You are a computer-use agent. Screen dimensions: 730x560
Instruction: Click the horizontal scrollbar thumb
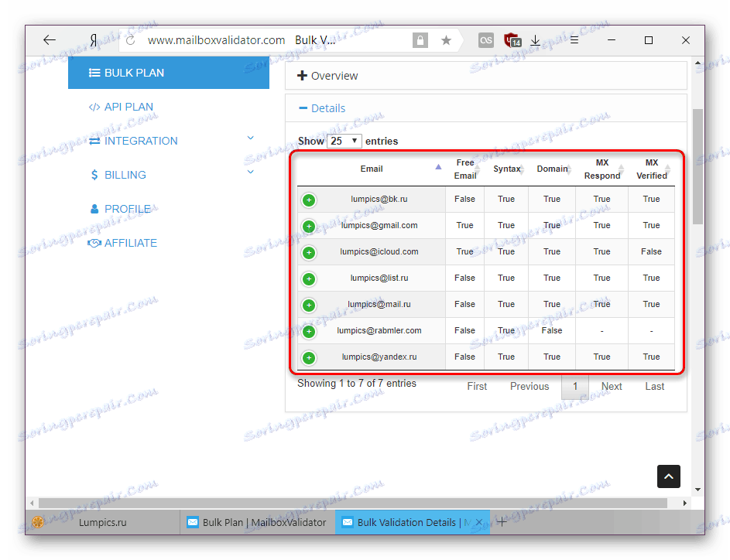click(x=352, y=504)
